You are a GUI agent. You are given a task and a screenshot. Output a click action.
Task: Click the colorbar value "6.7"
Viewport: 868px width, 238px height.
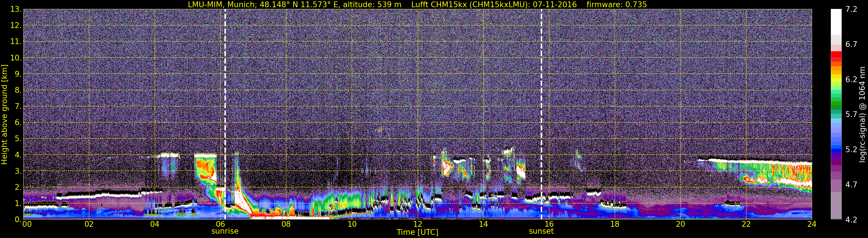point(851,44)
